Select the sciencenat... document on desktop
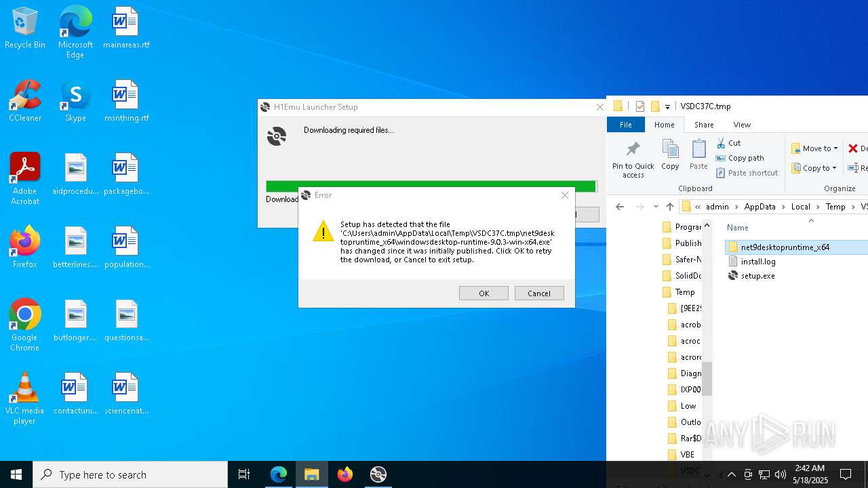 point(126,394)
